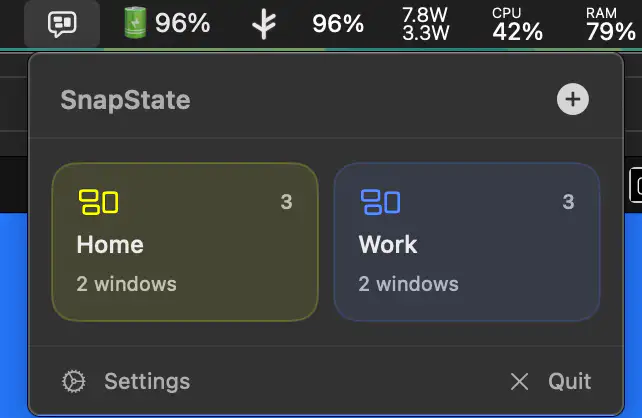The height and width of the screenshot is (418, 642).
Task: Open the Settings link
Action: point(146,381)
